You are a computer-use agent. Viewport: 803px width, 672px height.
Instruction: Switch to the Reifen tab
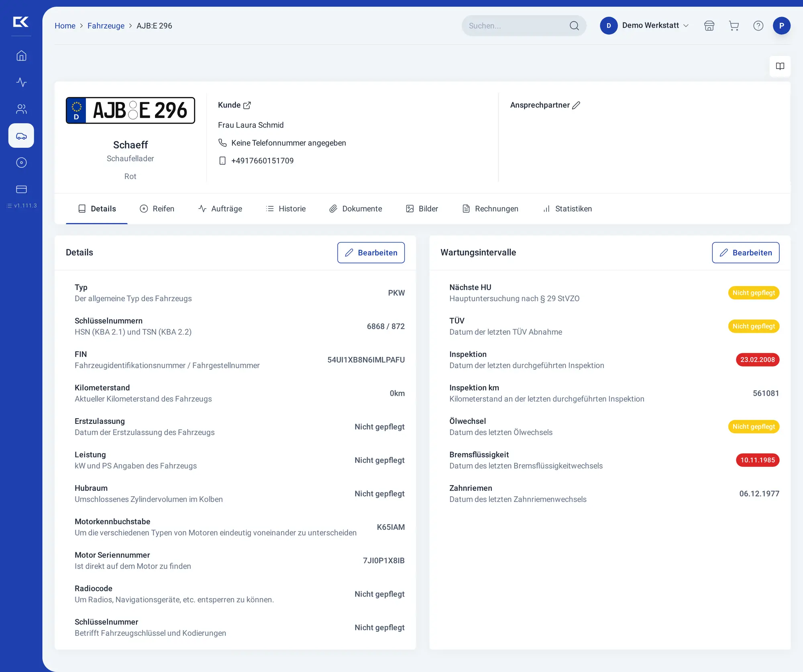pyautogui.click(x=157, y=209)
